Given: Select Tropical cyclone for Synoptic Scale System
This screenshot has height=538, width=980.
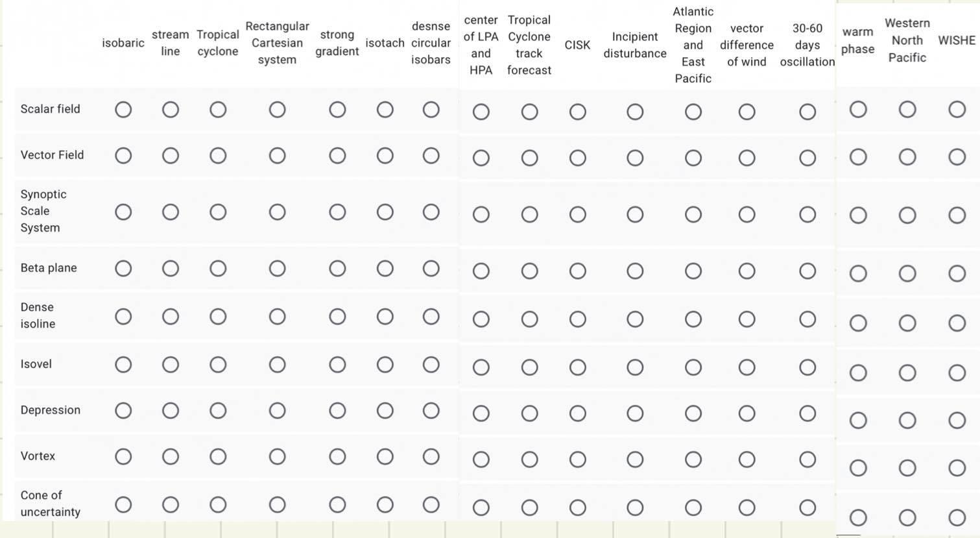Looking at the screenshot, I should [218, 212].
